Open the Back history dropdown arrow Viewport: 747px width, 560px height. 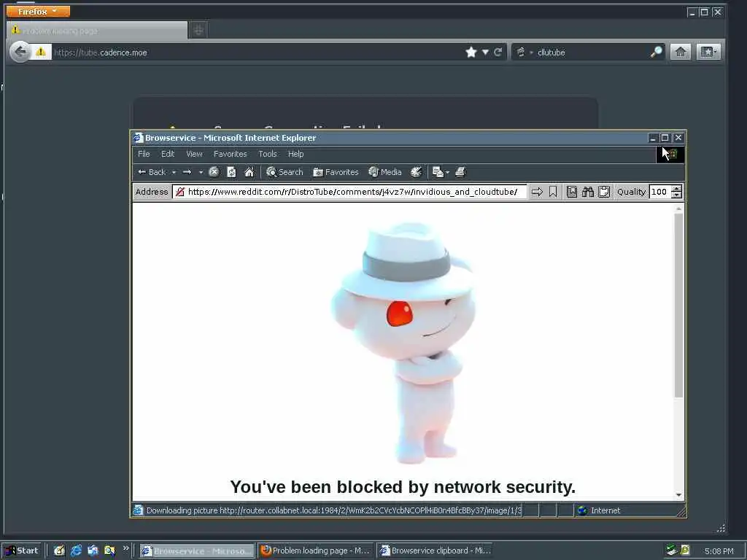(x=174, y=172)
